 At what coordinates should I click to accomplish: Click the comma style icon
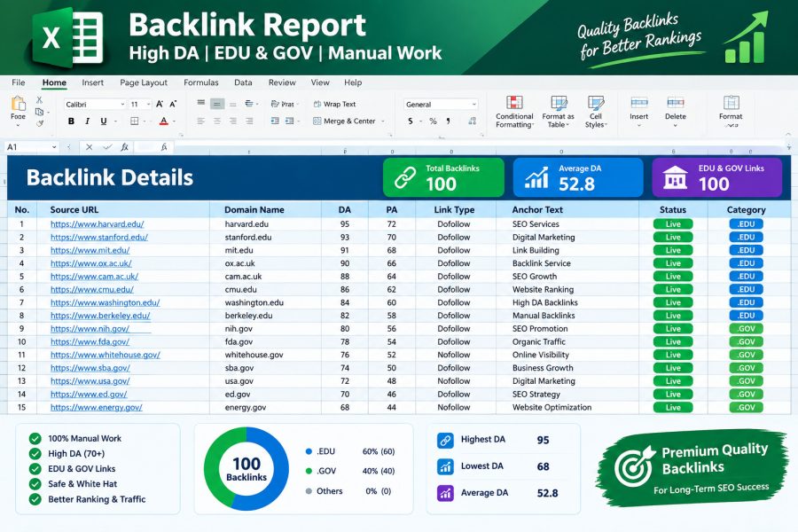[x=448, y=121]
